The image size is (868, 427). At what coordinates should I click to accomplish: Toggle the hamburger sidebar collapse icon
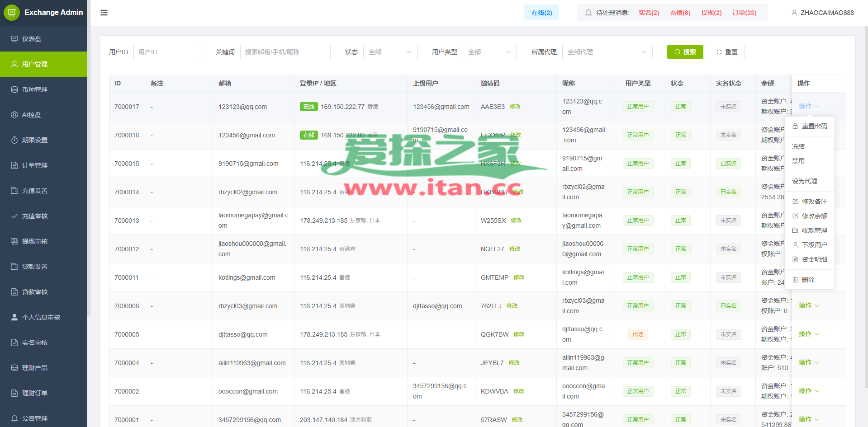pyautogui.click(x=104, y=13)
